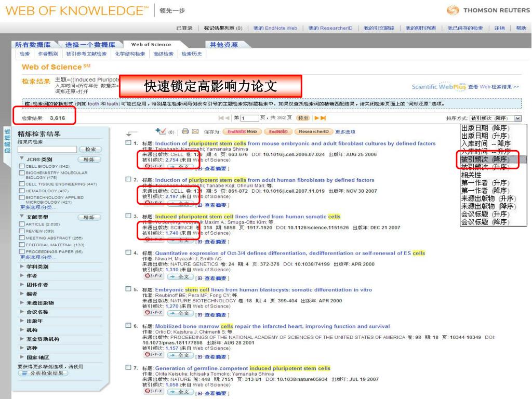Save results to EndNote

pos(278,131)
